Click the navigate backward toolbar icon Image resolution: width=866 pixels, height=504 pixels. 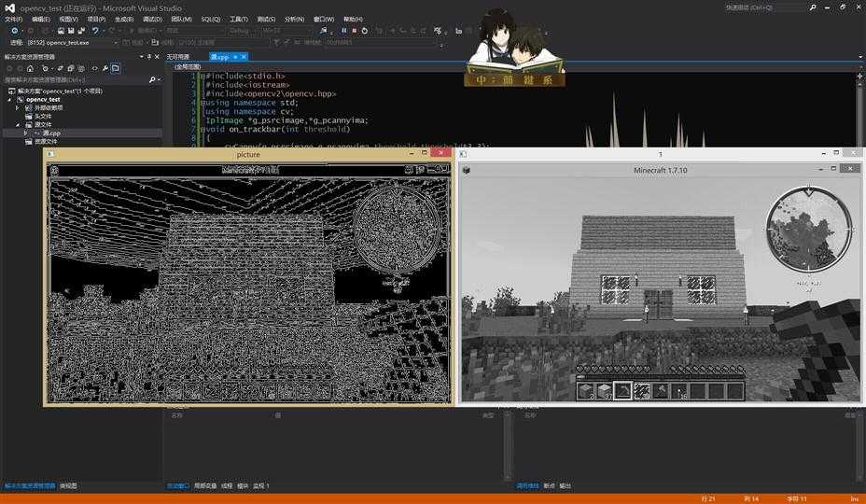pos(14,31)
